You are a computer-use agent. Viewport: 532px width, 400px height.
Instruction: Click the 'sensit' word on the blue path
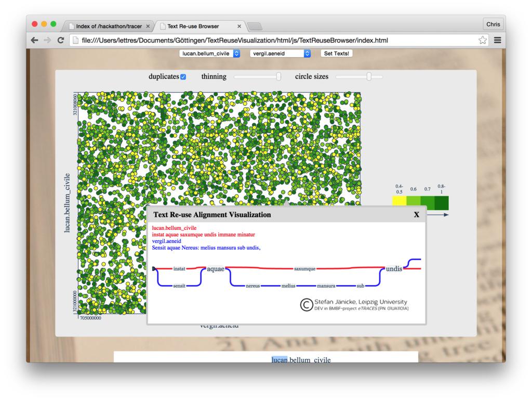click(179, 286)
